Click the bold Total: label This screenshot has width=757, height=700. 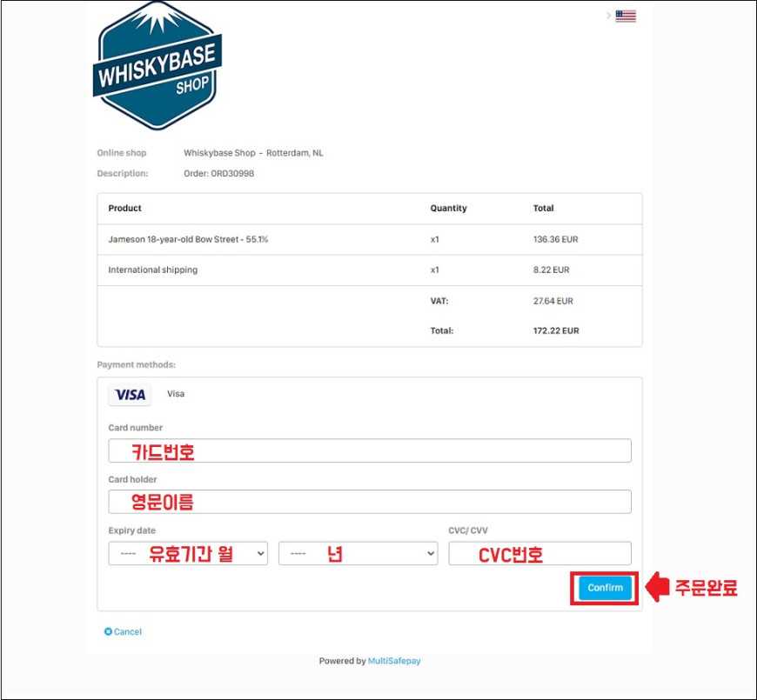click(442, 331)
